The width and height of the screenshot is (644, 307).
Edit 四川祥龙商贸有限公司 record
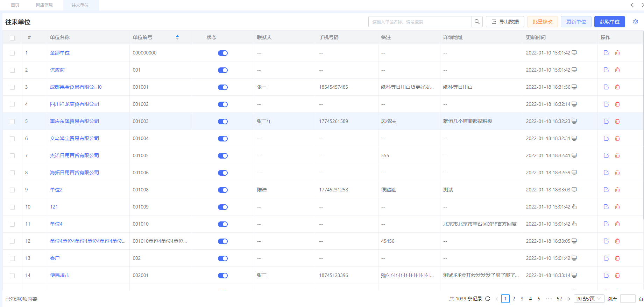coord(606,104)
